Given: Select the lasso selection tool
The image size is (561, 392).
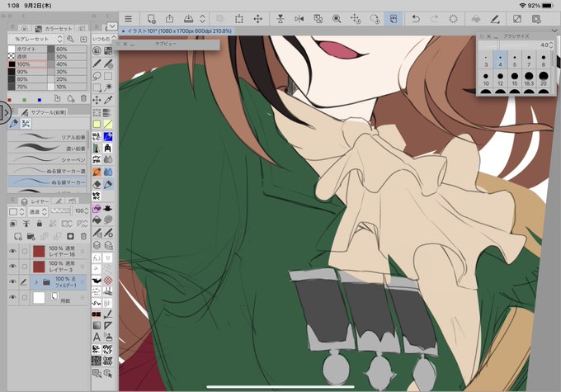Looking at the screenshot, I should click(97, 76).
